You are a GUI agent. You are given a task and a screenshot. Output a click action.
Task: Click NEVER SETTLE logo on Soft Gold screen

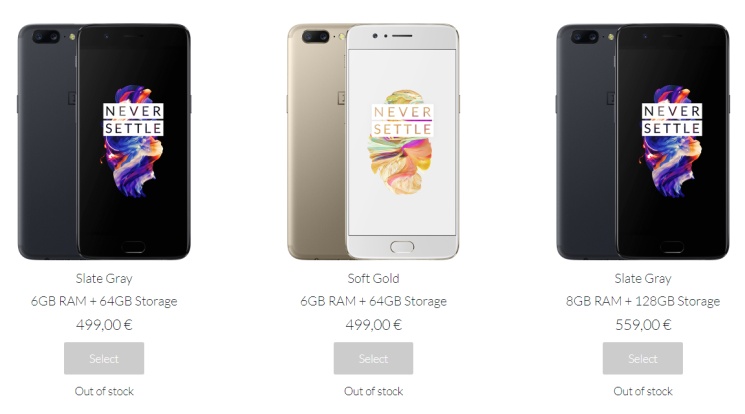[x=402, y=121]
